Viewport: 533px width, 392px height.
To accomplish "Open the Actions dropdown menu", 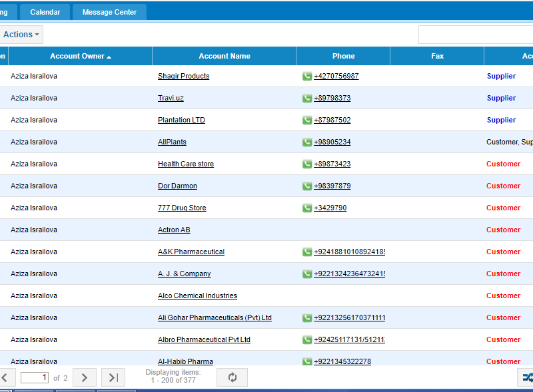I will tap(21, 35).
